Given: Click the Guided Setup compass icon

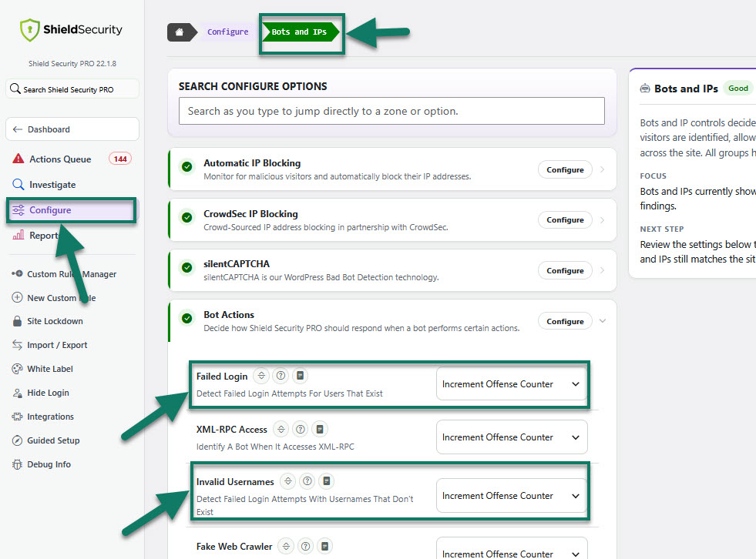Looking at the screenshot, I should click(x=18, y=440).
